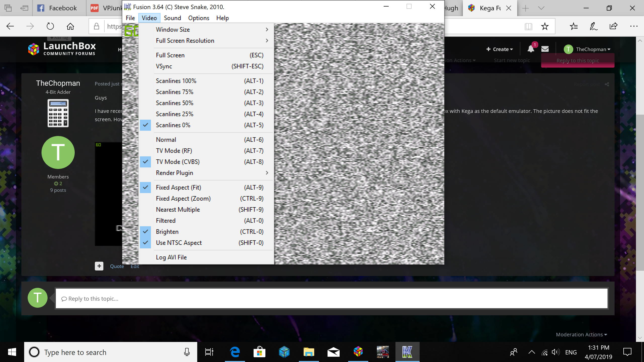The width and height of the screenshot is (644, 362).
Task: Select Full Screen (ESC) option
Action: click(206, 55)
